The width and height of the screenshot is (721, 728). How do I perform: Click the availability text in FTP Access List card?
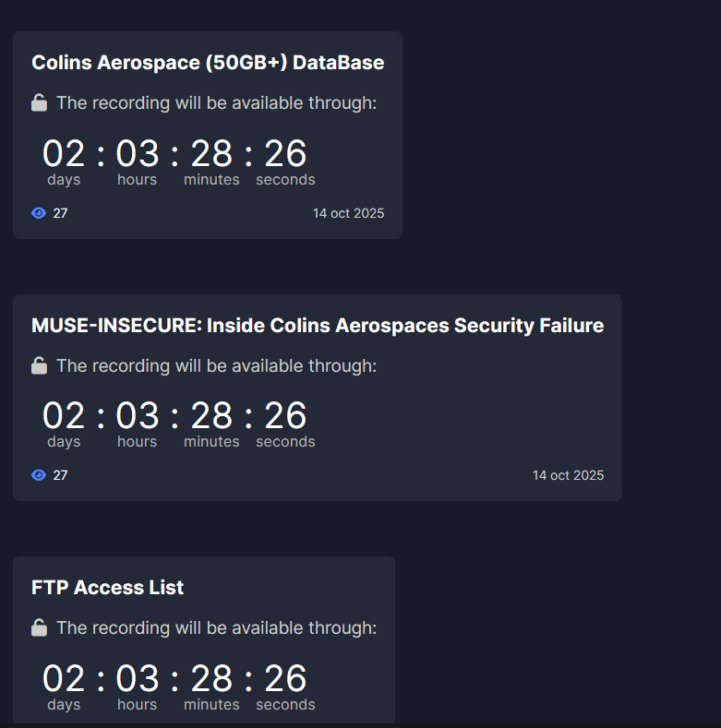(x=216, y=628)
